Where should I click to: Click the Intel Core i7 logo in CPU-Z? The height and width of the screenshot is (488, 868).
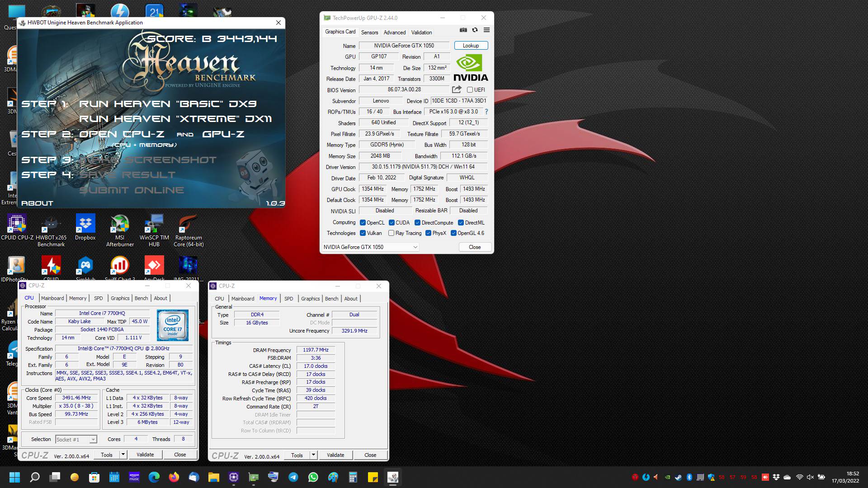coord(173,325)
